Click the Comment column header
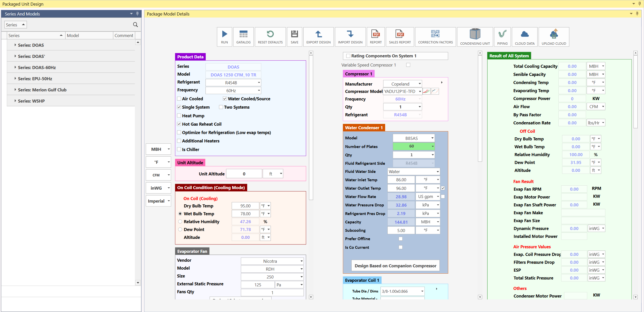Screen dimensions: 644x312 click(x=124, y=36)
